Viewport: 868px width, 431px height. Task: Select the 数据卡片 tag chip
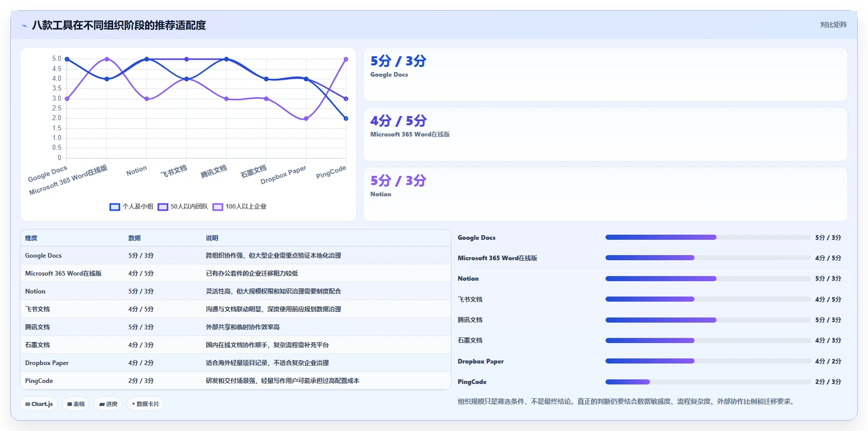pos(145,404)
